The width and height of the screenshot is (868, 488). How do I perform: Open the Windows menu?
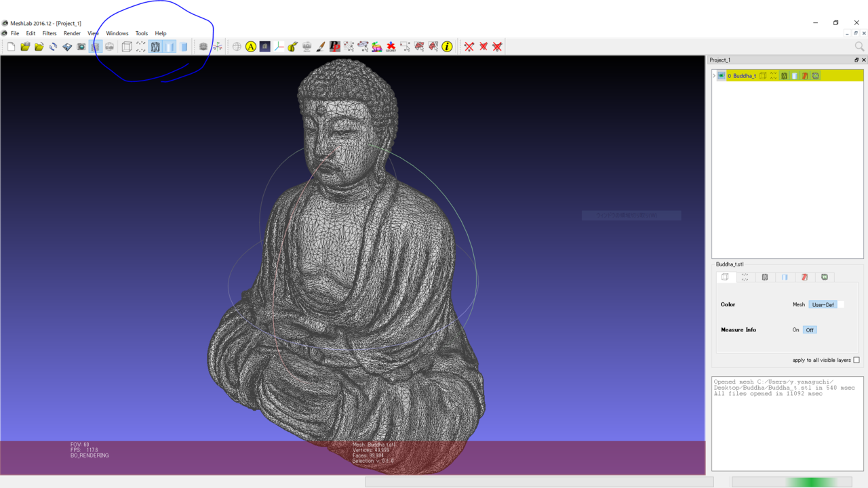tap(117, 33)
